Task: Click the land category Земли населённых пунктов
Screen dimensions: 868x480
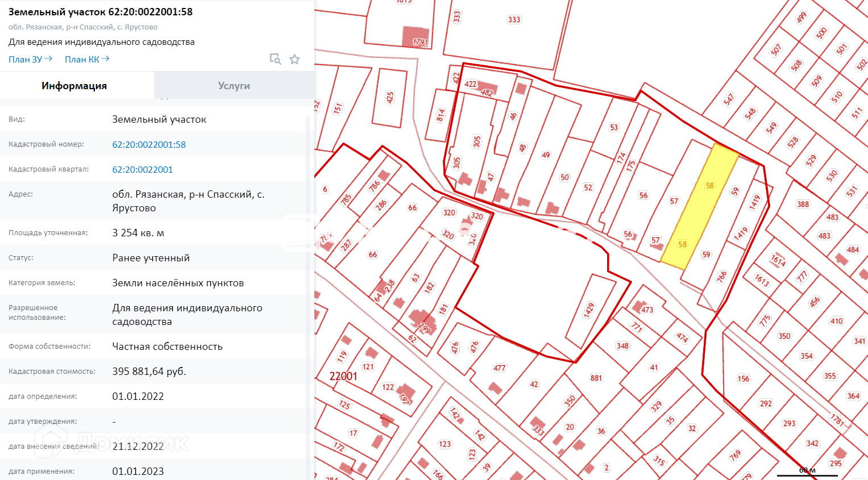Action: (178, 283)
